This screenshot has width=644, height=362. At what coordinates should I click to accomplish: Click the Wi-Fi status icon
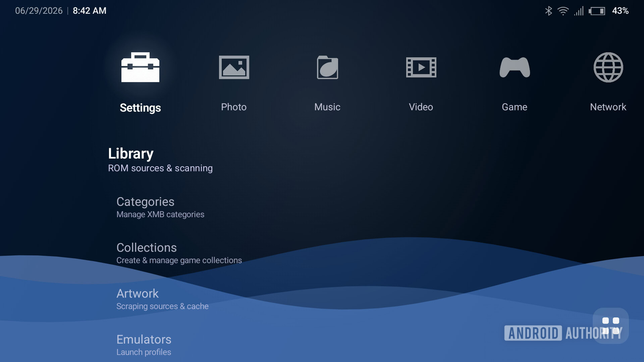click(563, 11)
